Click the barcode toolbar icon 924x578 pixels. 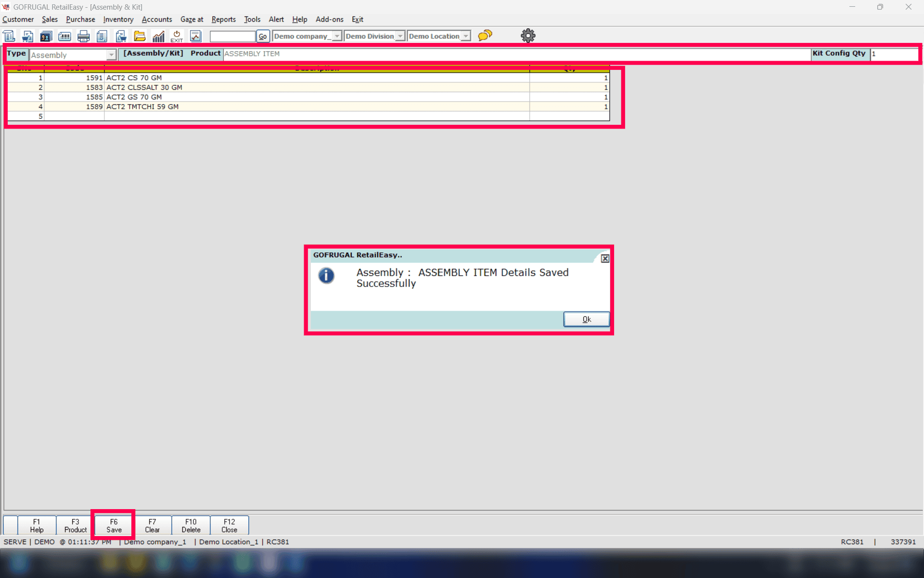(64, 36)
